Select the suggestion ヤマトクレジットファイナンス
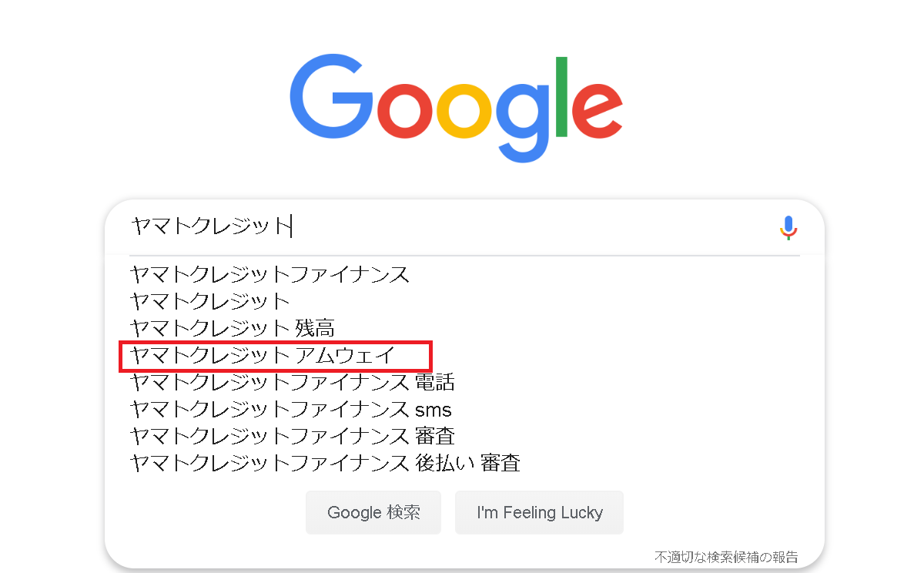The height and width of the screenshot is (573, 924). [270, 274]
